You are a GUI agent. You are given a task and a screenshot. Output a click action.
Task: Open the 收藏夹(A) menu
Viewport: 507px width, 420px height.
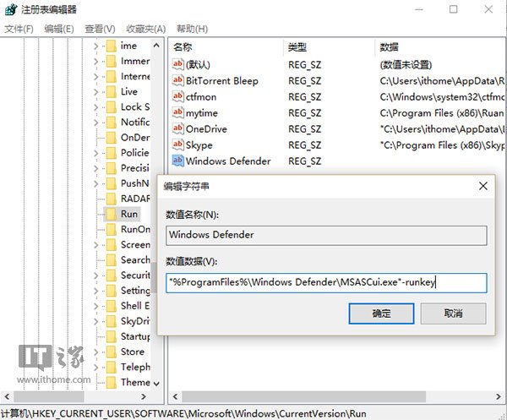(146, 29)
